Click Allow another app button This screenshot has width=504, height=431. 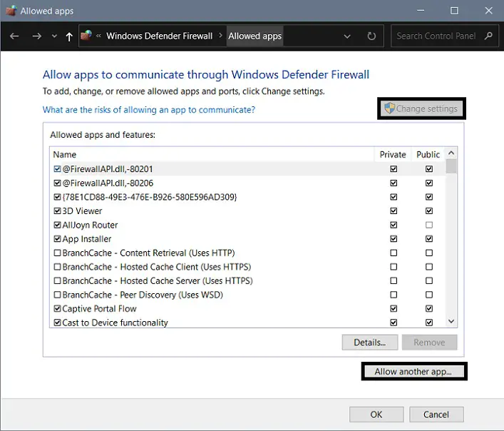[413, 372]
